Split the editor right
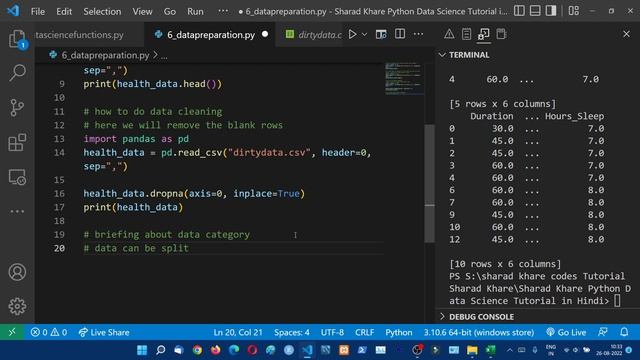The image size is (640, 360). click(400, 34)
